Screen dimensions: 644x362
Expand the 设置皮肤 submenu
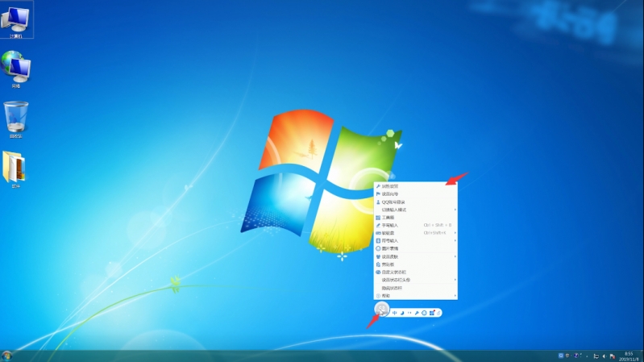(416, 256)
